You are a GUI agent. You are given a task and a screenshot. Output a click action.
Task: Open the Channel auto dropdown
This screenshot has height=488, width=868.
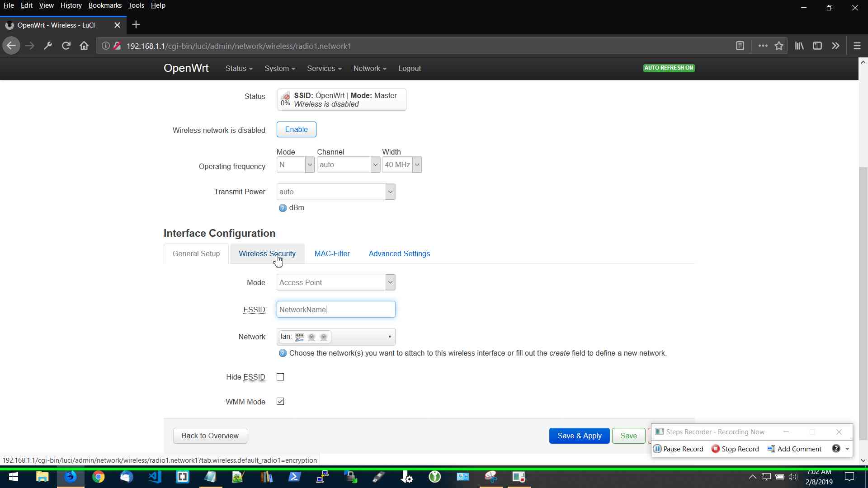click(x=348, y=164)
